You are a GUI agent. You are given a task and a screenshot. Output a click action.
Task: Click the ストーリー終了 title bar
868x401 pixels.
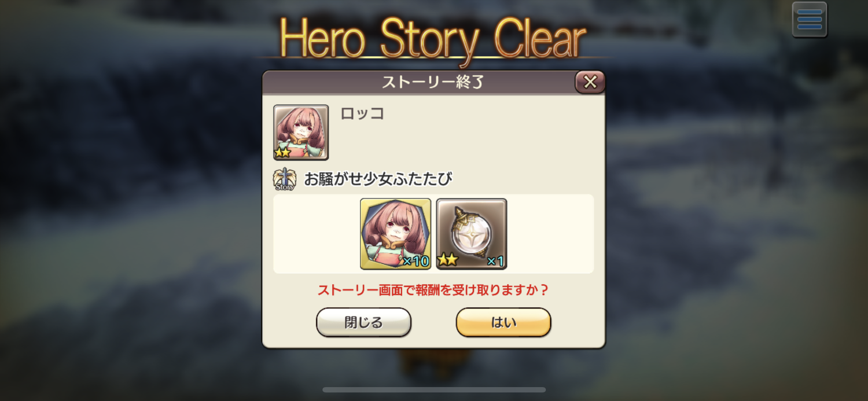(x=433, y=82)
